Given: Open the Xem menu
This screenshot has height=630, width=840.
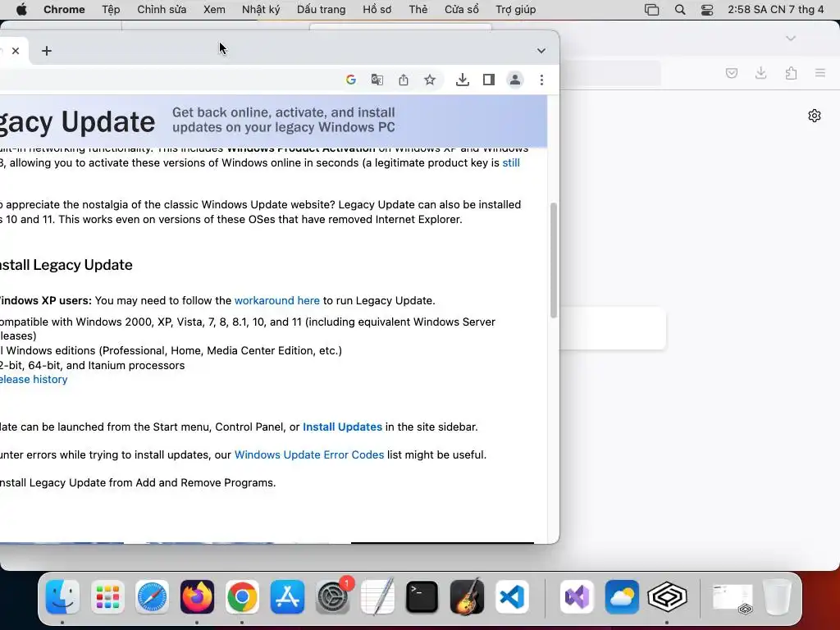Looking at the screenshot, I should coord(214,10).
